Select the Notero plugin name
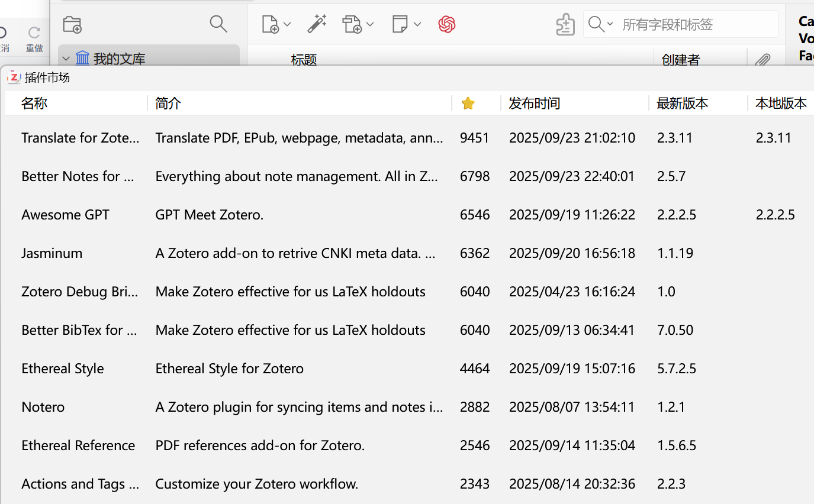The image size is (814, 504). 43,406
